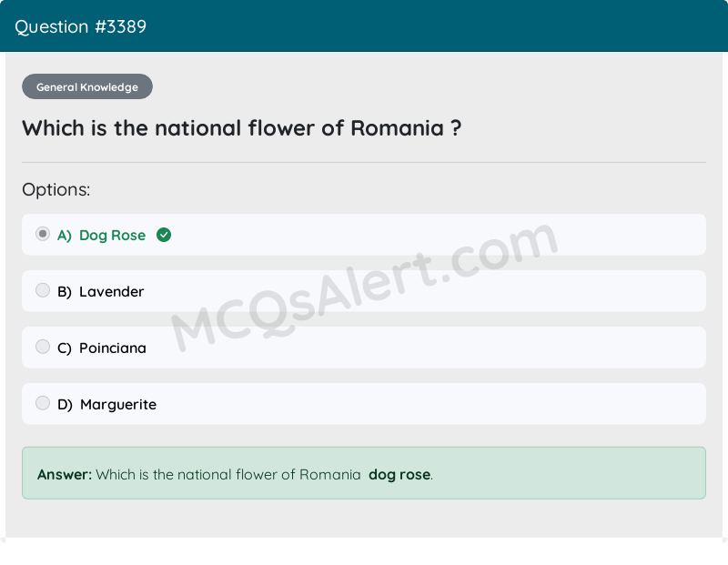Select the Lavender radio button

click(42, 290)
